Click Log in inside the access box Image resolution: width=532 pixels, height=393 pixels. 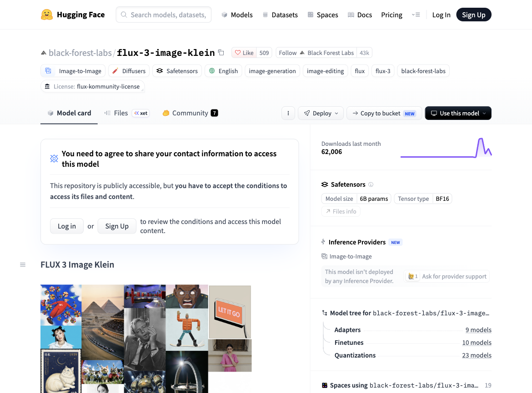pyautogui.click(x=67, y=226)
